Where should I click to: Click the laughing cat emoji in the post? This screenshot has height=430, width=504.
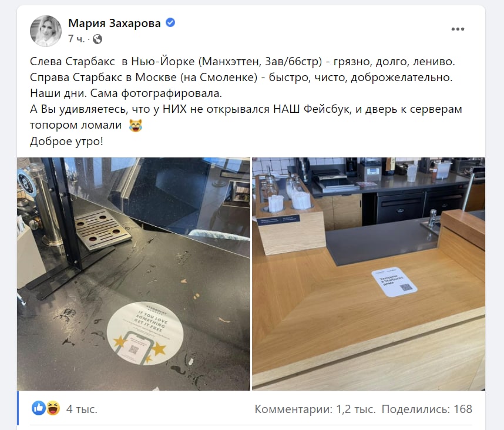(136, 125)
